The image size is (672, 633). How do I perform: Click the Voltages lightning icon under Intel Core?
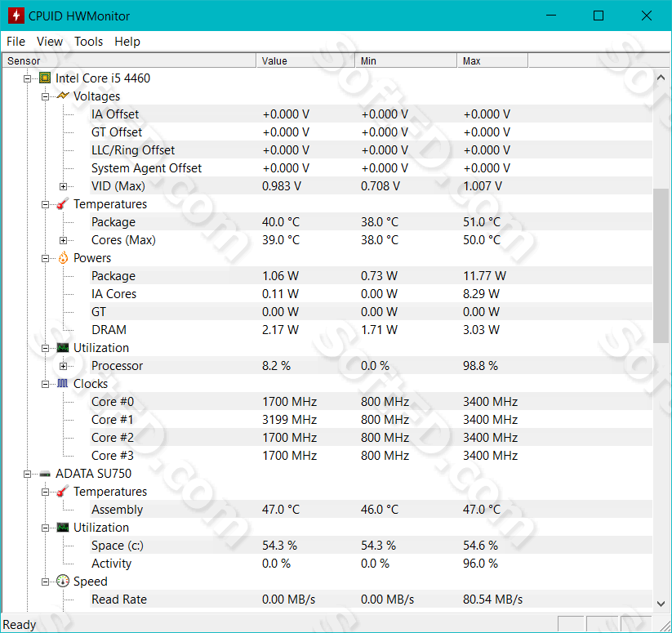coord(63,96)
